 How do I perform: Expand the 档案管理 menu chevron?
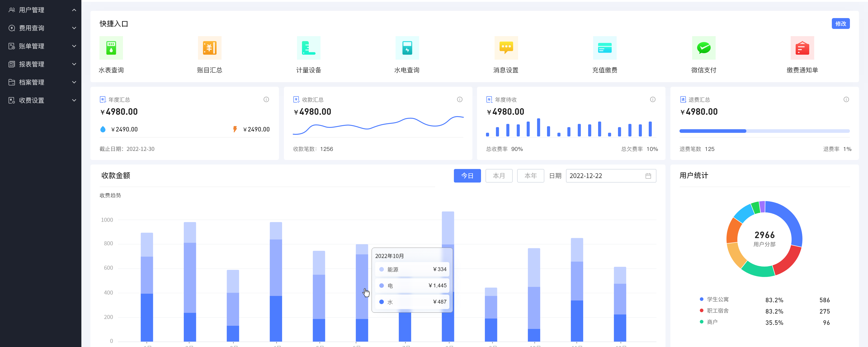click(x=74, y=82)
